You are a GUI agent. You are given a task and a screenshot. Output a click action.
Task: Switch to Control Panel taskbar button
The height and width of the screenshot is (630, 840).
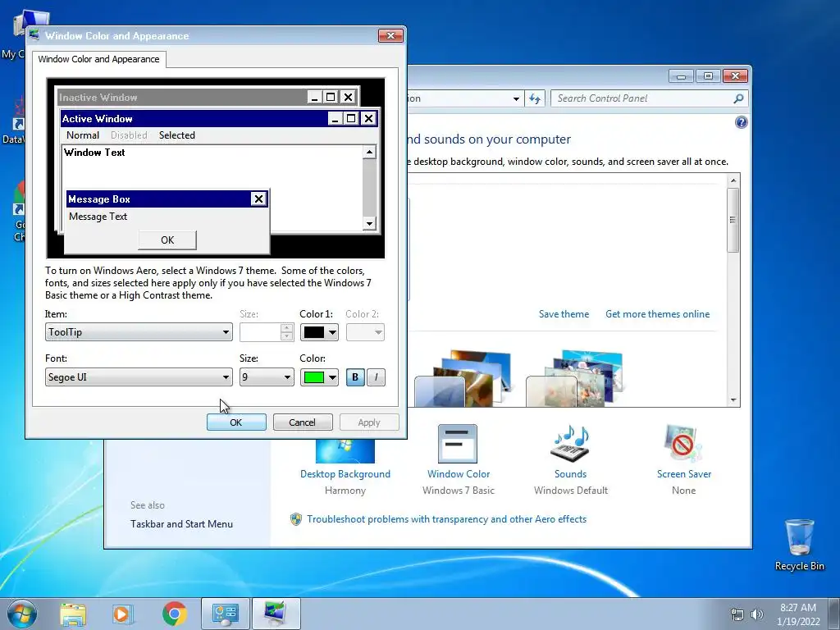[225, 614]
